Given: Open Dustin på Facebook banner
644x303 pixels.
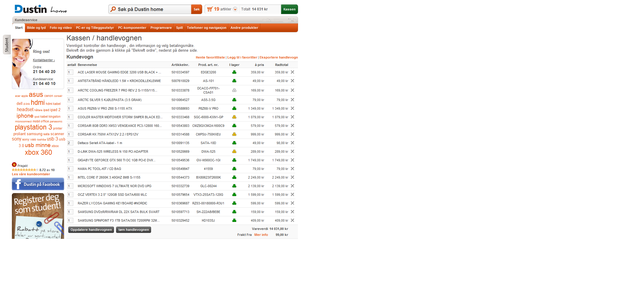Looking at the screenshot, I should click(x=38, y=184).
